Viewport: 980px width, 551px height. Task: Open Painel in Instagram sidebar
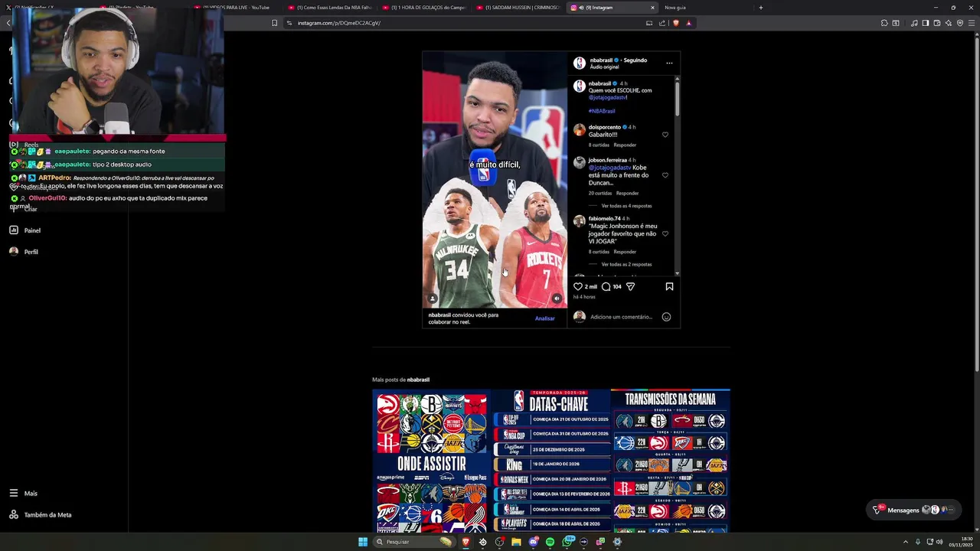click(24, 230)
